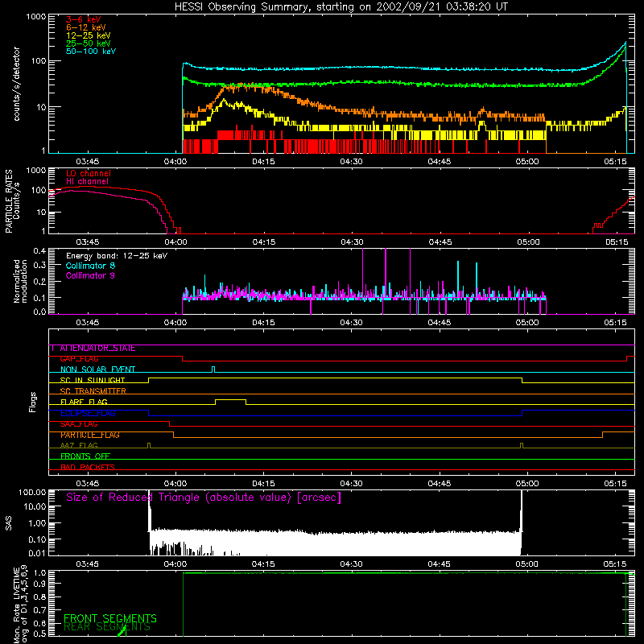This screenshot has height=644, width=644.
Task: Click the raised step on the FLARE_FLAG line
Action: (230, 400)
